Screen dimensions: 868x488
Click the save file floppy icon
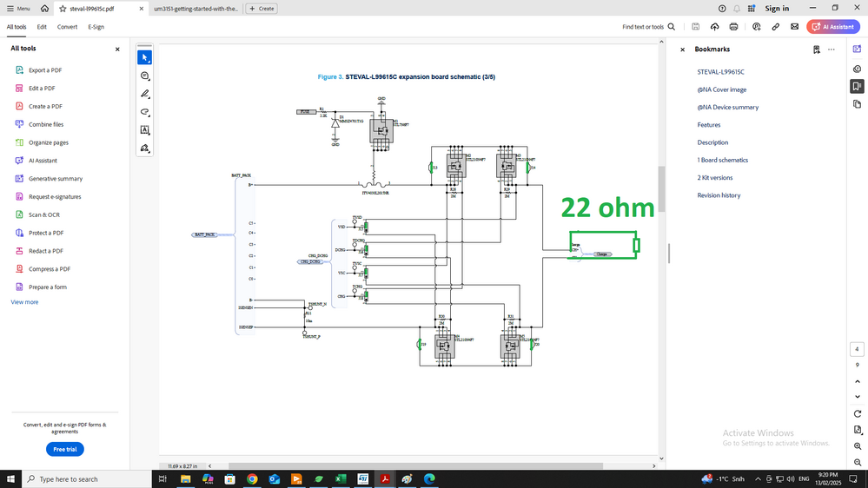[696, 27]
